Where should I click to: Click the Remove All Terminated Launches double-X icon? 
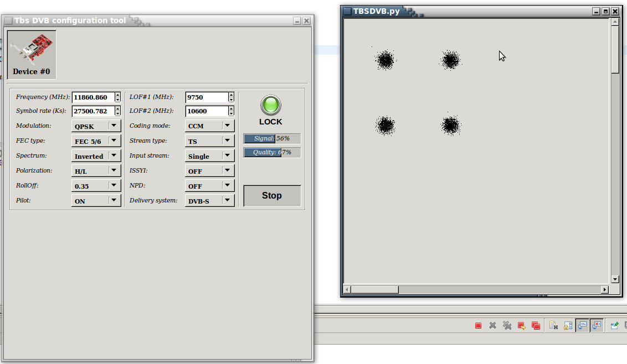click(507, 326)
